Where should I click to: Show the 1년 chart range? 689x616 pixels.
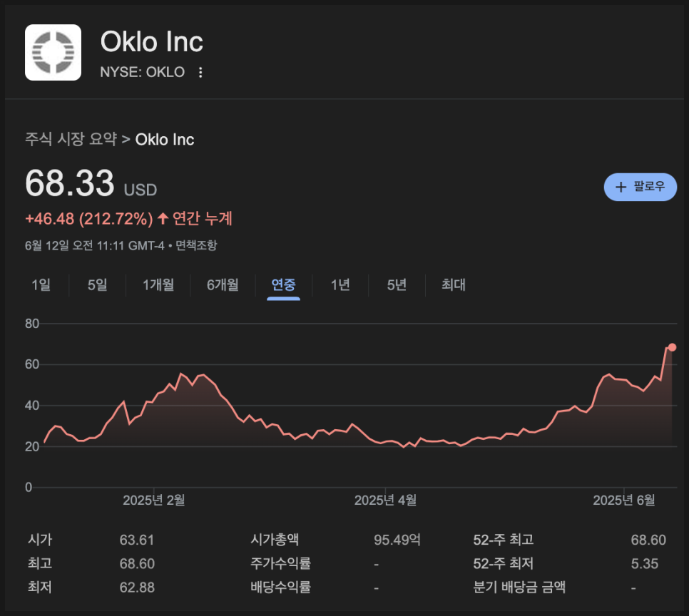(340, 284)
